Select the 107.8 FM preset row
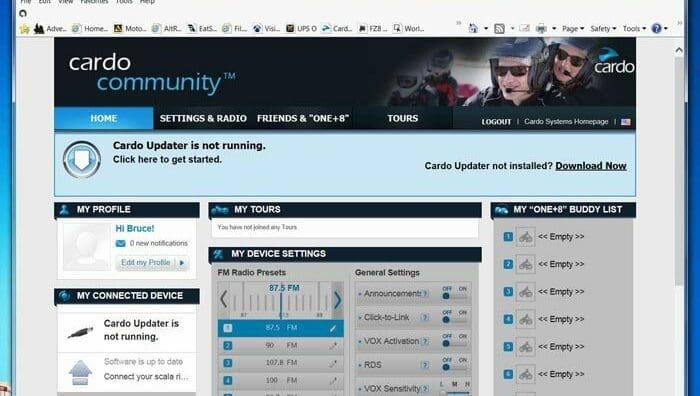 tap(281, 363)
